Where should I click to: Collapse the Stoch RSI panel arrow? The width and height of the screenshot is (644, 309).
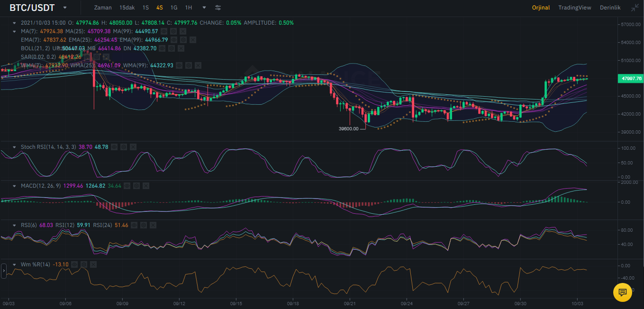tap(14, 147)
